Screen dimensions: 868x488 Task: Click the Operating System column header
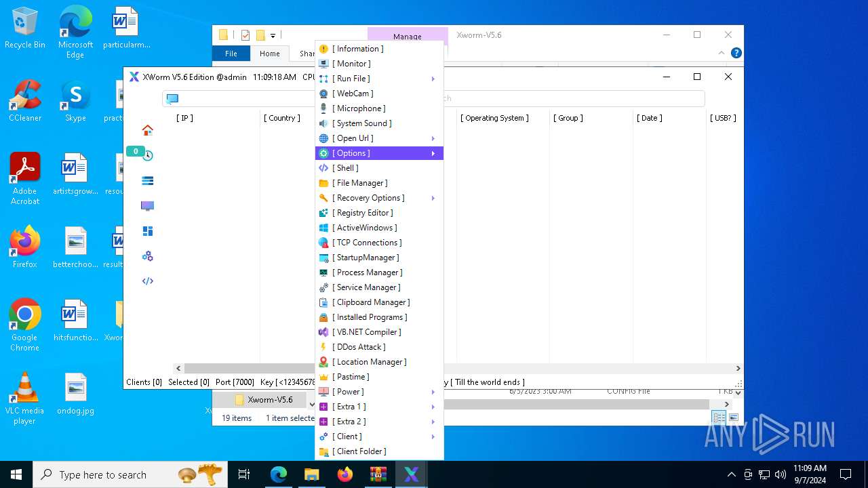click(x=494, y=118)
